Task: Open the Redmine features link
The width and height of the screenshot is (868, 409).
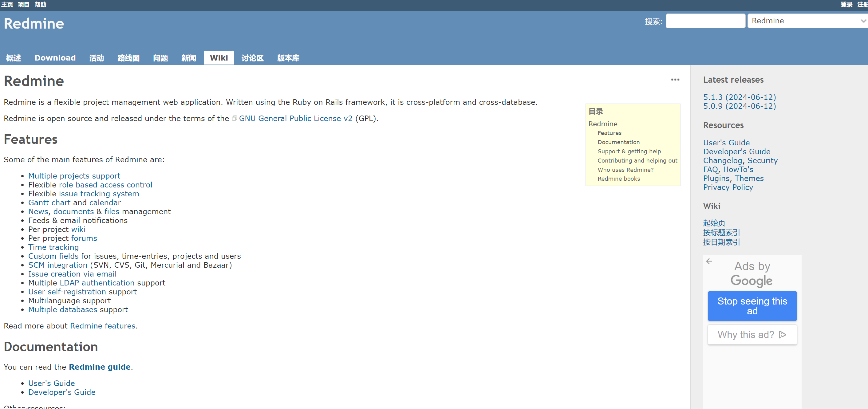Action: tap(103, 326)
